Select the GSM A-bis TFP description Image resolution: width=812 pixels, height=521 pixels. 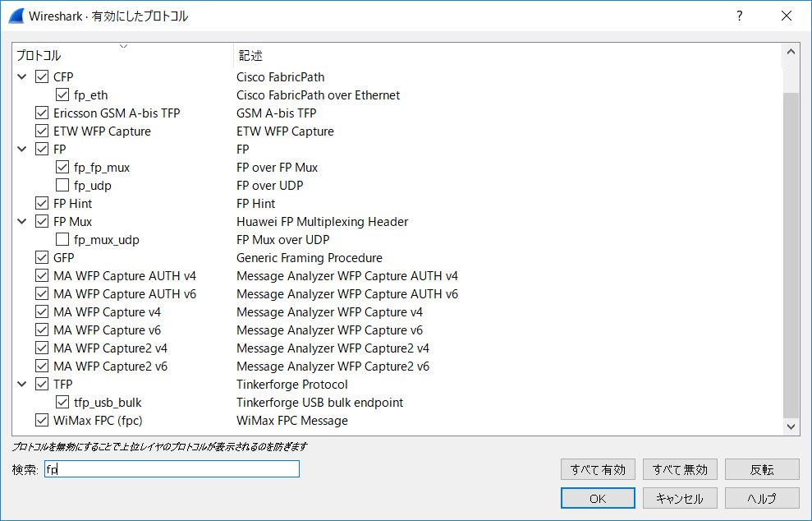click(x=276, y=113)
